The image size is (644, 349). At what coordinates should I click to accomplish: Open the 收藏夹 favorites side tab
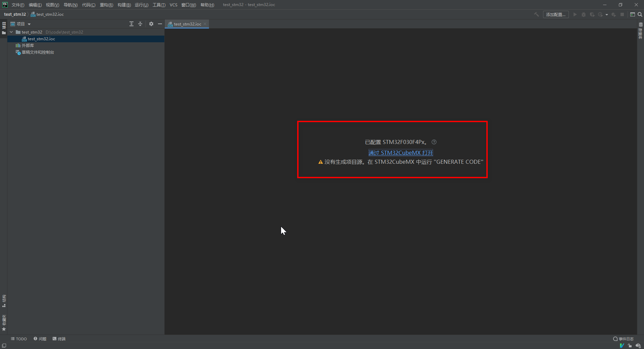[x=4, y=323]
